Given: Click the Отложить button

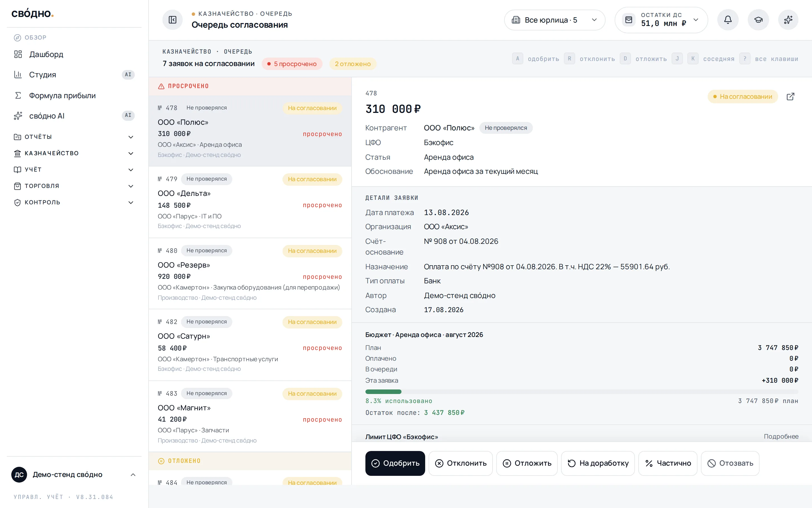Looking at the screenshot, I should [527, 463].
